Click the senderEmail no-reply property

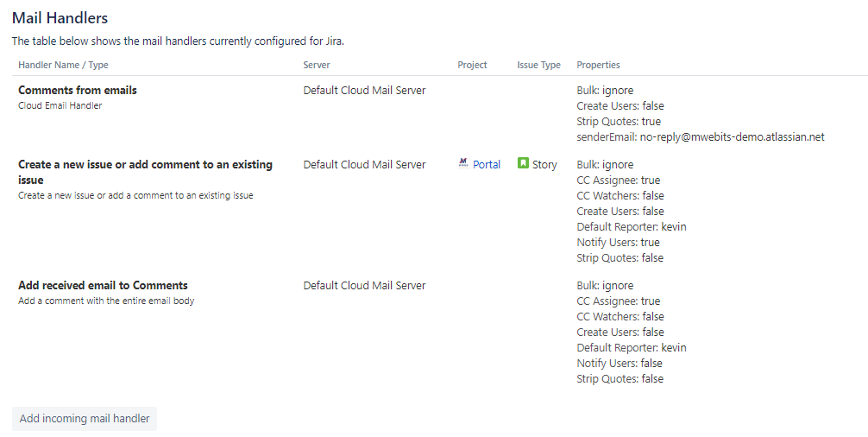[701, 136]
